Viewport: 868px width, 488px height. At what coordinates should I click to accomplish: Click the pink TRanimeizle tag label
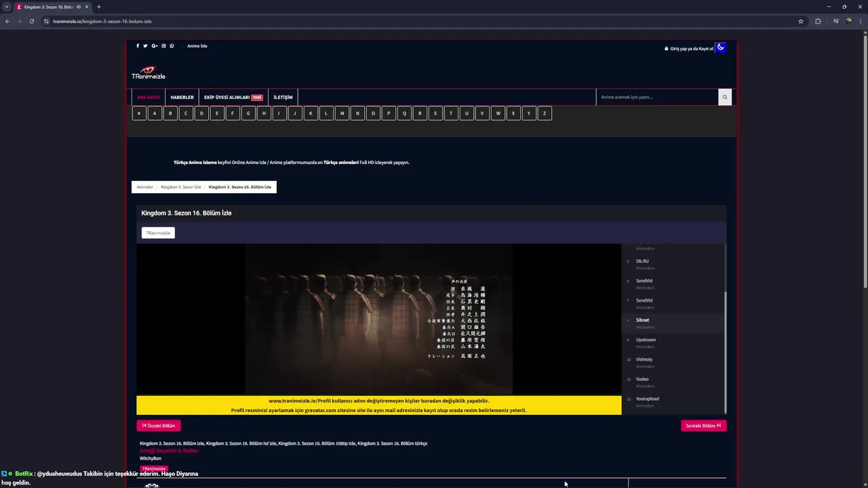pos(154,468)
